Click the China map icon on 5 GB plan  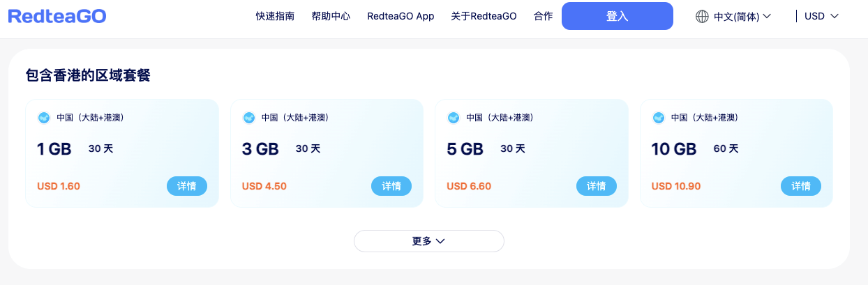[x=453, y=118]
